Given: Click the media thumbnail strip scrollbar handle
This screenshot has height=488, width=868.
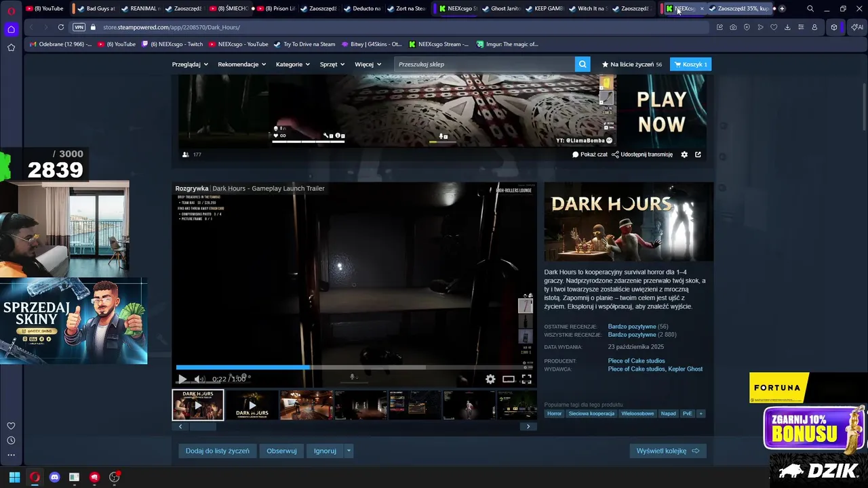Looking at the screenshot, I should tap(202, 426).
